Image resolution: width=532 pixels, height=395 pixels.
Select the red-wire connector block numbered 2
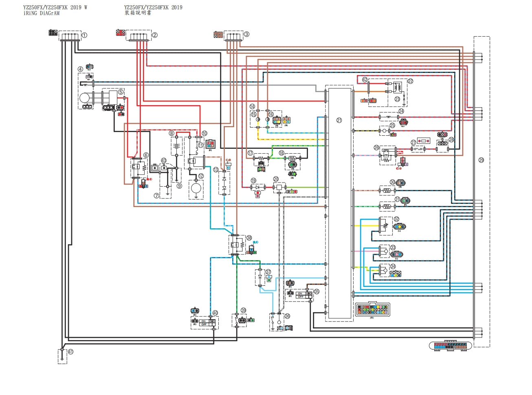coord(138,37)
